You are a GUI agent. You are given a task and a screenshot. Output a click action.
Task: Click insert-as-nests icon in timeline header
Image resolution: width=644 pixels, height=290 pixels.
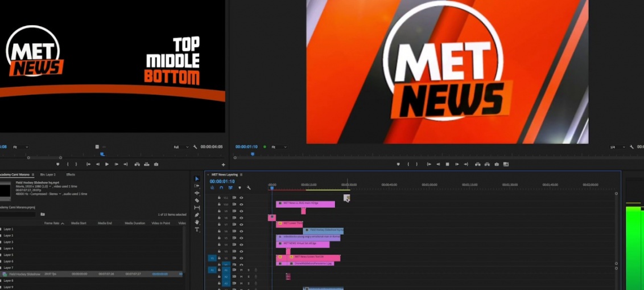point(212,187)
